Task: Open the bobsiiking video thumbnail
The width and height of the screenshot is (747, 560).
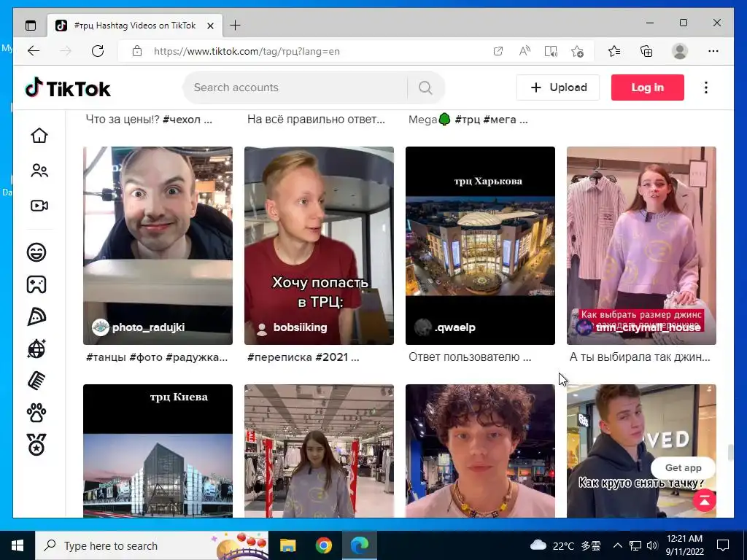Action: click(x=320, y=246)
